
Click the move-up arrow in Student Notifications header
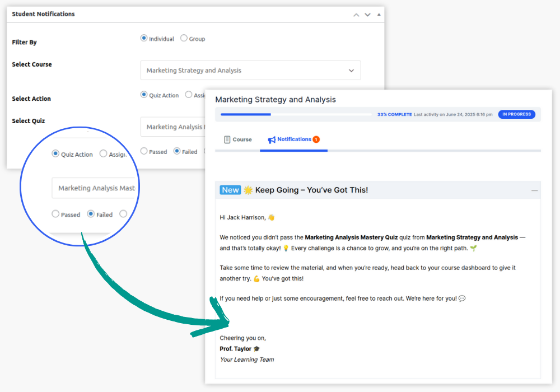356,15
